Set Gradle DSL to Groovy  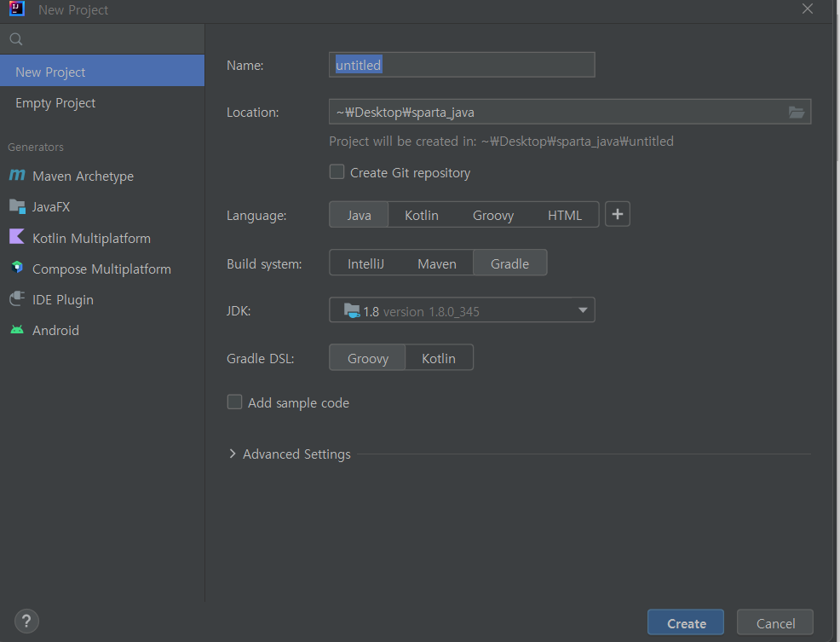coord(367,358)
